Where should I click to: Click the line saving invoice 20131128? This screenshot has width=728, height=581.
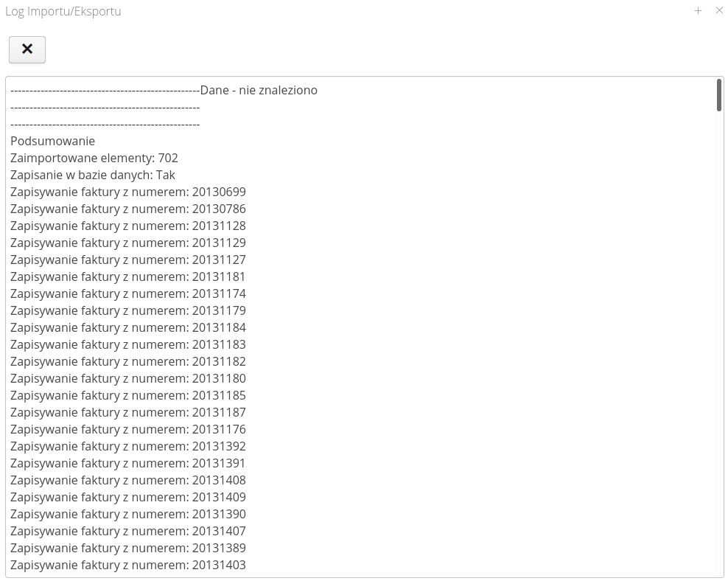(127, 226)
